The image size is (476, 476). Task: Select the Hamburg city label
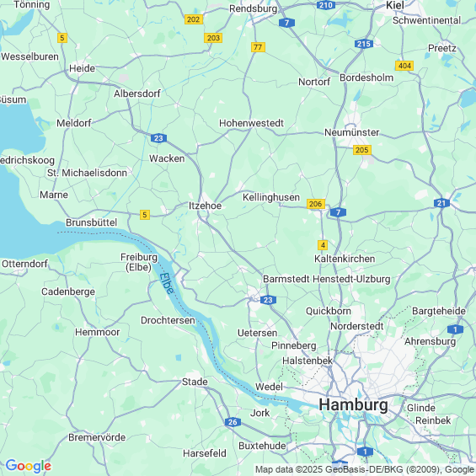353,405
